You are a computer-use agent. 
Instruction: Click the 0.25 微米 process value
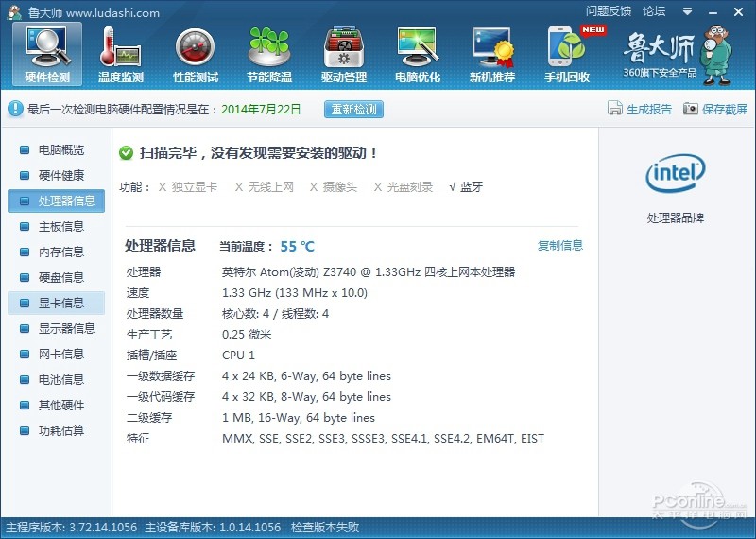(247, 335)
